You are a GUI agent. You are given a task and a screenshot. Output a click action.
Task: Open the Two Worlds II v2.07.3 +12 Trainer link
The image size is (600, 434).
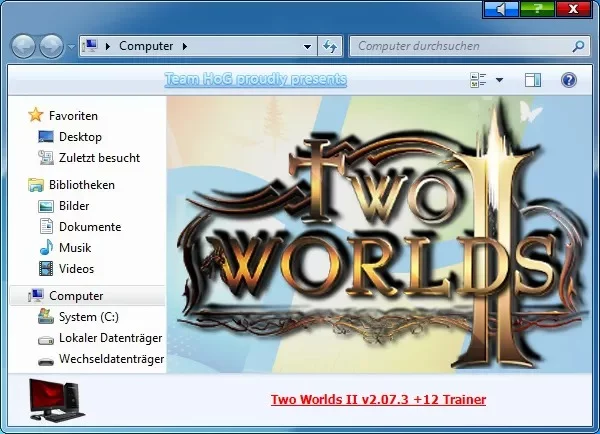tap(378, 400)
